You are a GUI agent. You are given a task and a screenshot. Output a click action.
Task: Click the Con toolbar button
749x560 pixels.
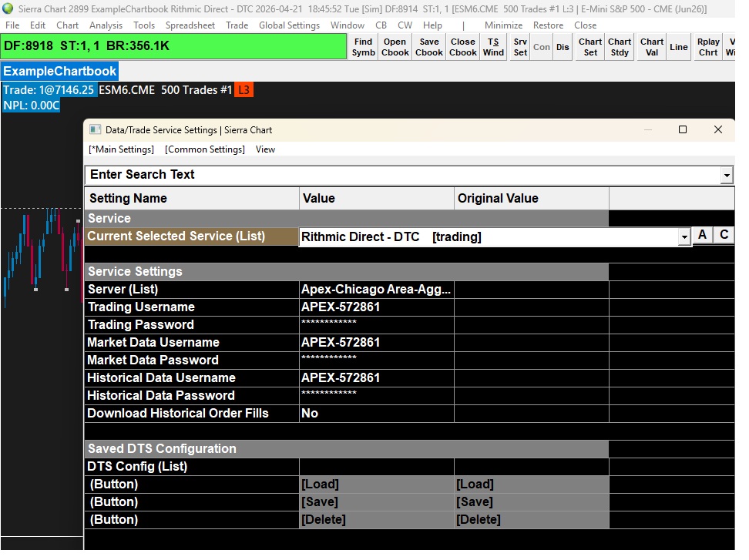tap(542, 47)
